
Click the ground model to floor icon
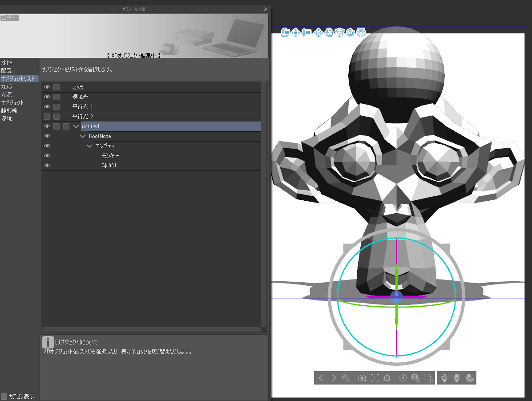387,378
